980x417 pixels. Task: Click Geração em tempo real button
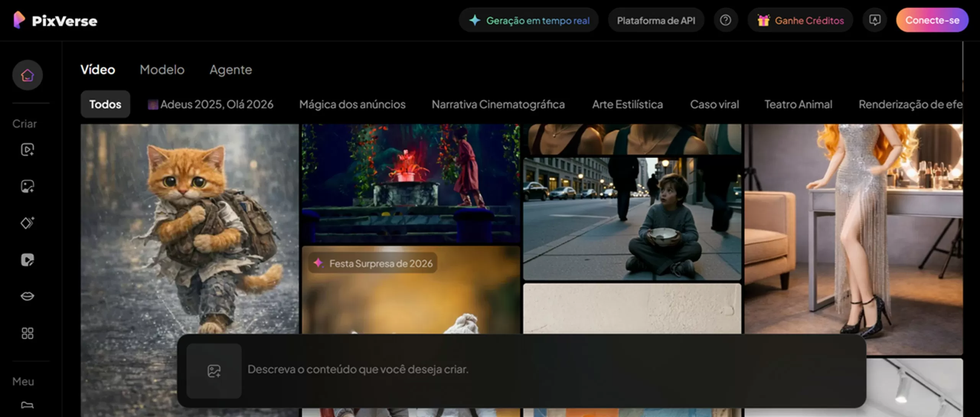529,20
